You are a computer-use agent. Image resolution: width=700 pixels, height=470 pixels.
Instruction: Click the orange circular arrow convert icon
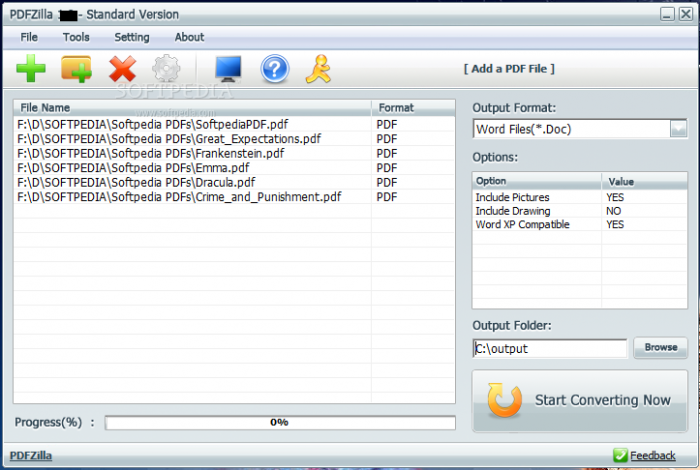[x=504, y=400]
